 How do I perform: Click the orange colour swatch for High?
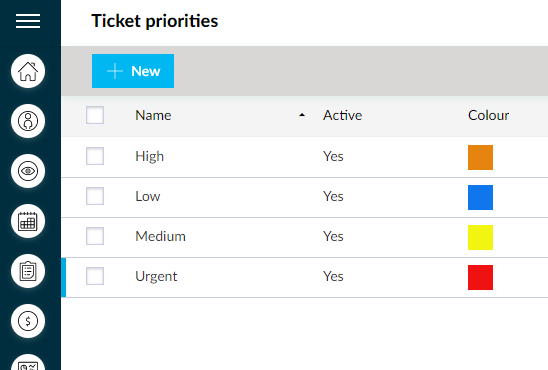[x=481, y=158]
